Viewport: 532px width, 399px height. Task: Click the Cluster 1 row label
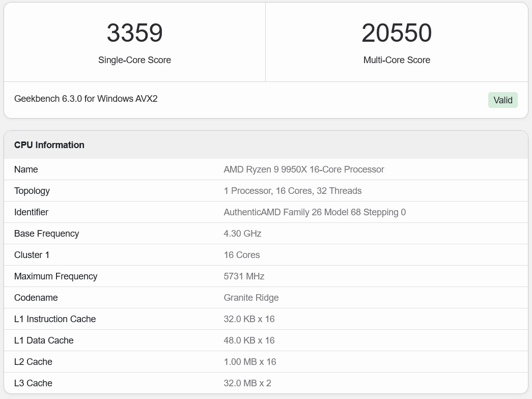pos(32,255)
